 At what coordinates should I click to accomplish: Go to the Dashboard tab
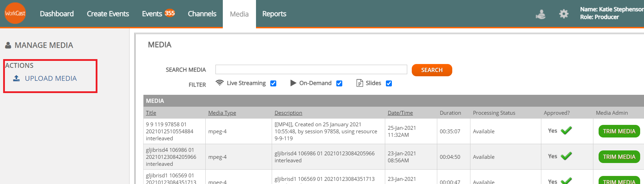57,14
